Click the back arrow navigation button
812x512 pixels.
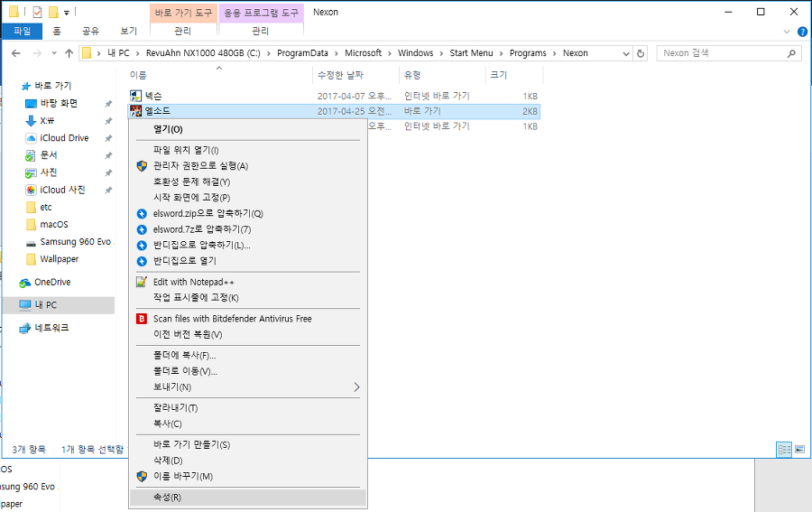click(15, 53)
